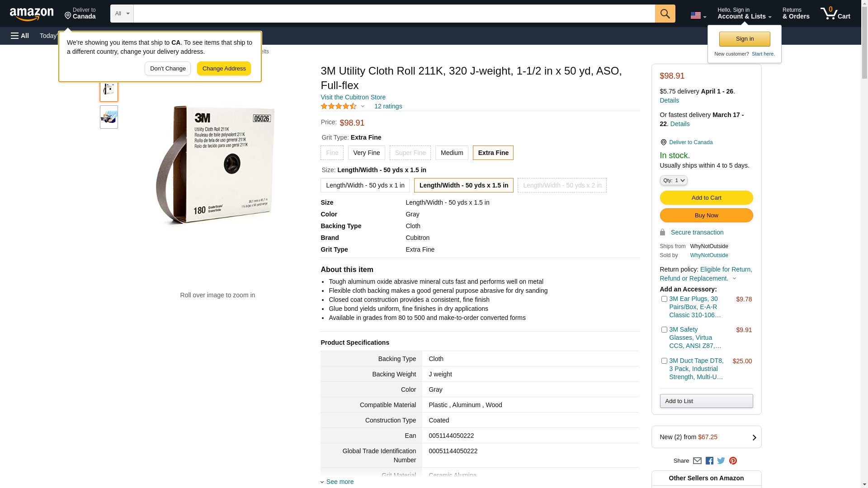Share product on Pinterest
868x488 pixels.
click(x=733, y=461)
